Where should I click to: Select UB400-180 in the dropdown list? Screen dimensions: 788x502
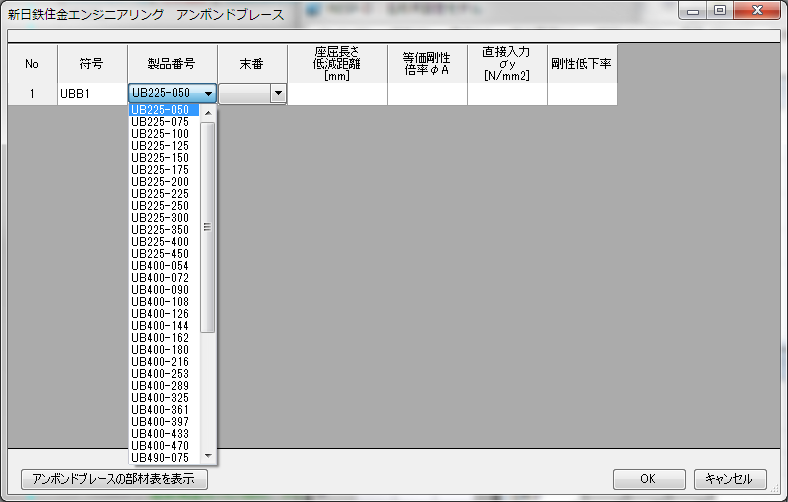pos(164,350)
